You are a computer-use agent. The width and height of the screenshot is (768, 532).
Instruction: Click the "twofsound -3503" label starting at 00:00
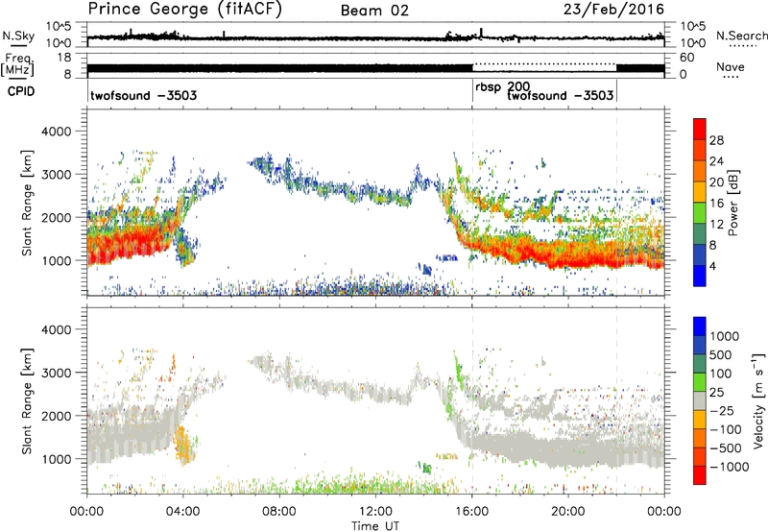point(143,95)
